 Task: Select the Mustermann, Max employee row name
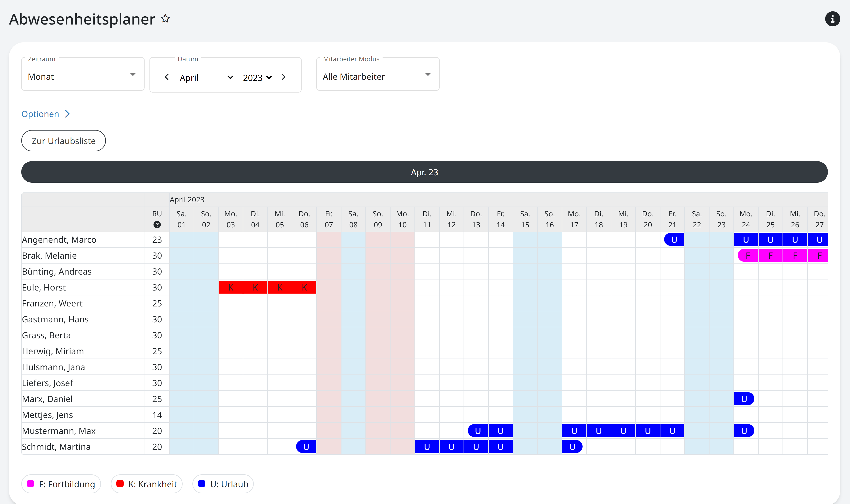[x=59, y=431]
